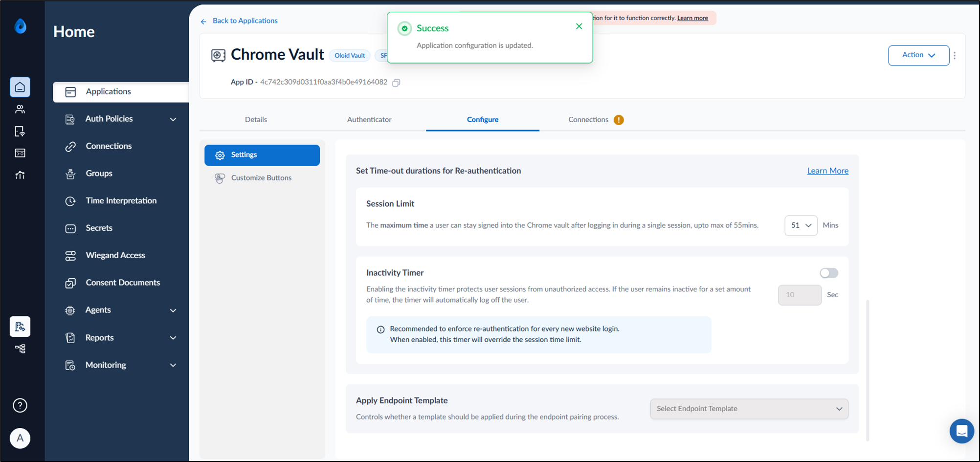This screenshot has height=462, width=980.
Task: Expand the Monitoring menu chevron
Action: [x=173, y=365]
